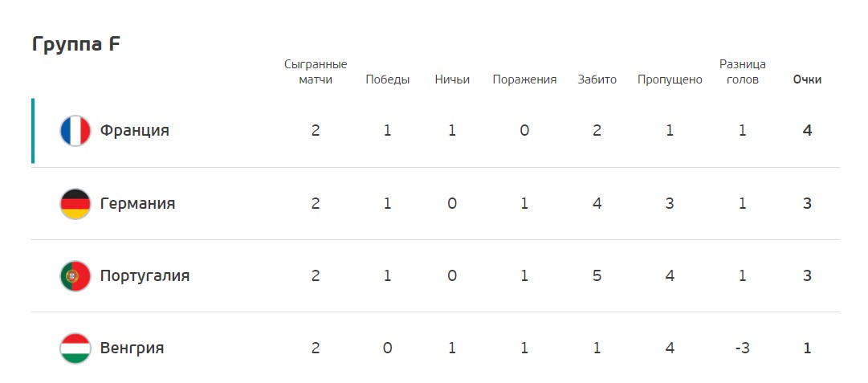868x383 pixels.
Task: Select the Победы column header
Action: coord(388,79)
